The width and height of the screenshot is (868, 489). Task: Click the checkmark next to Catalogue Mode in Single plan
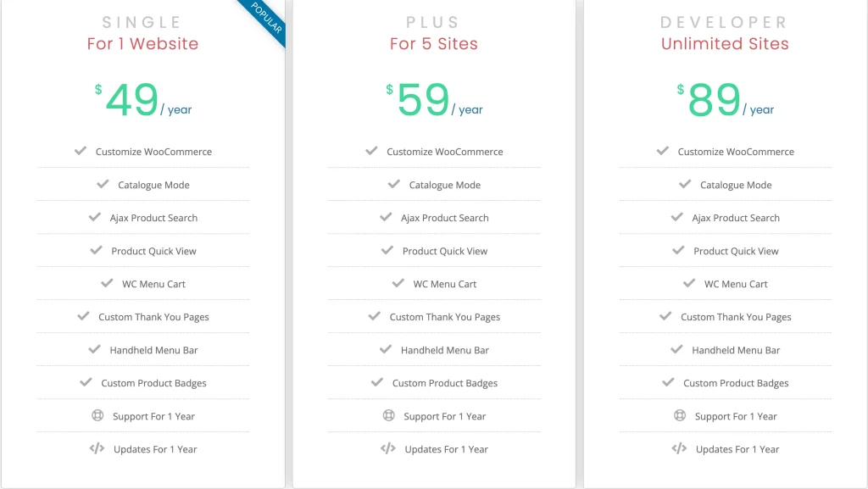pos(102,184)
